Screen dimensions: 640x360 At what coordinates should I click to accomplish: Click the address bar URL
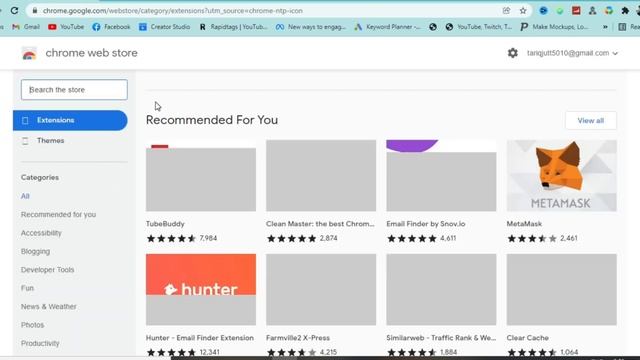(173, 11)
